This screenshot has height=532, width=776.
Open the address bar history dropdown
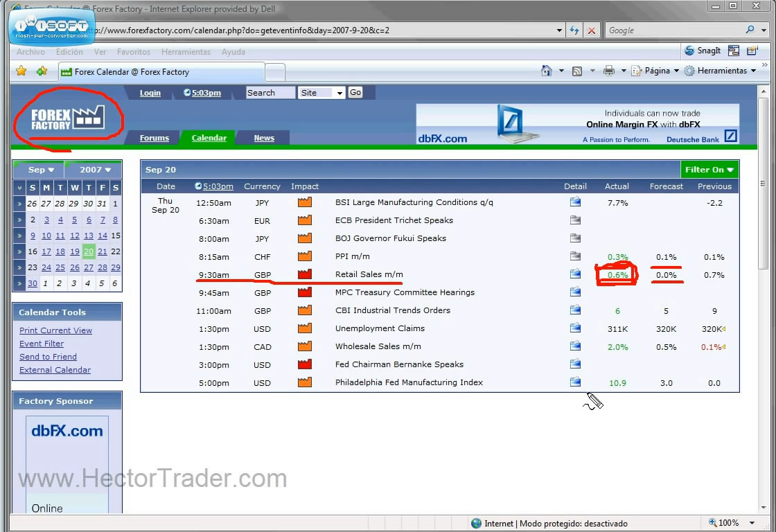point(559,30)
